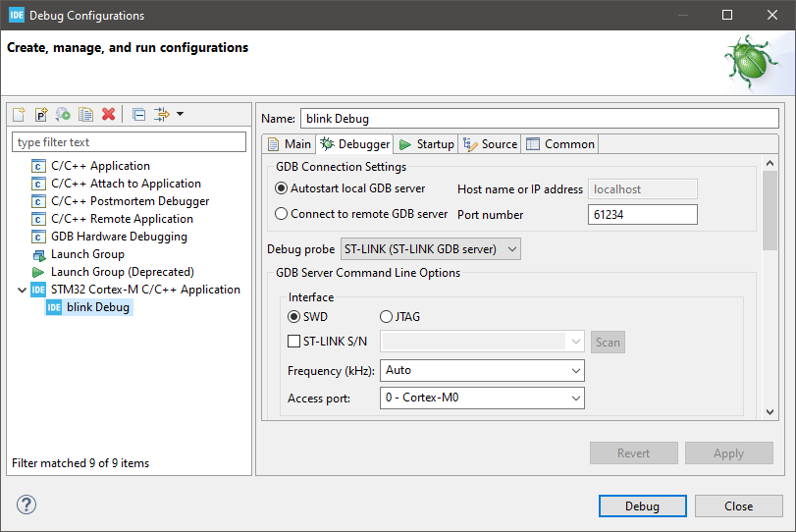Image resolution: width=796 pixels, height=532 pixels.
Task: Click the scroll down arrow in Debugger panel
Action: [x=769, y=411]
